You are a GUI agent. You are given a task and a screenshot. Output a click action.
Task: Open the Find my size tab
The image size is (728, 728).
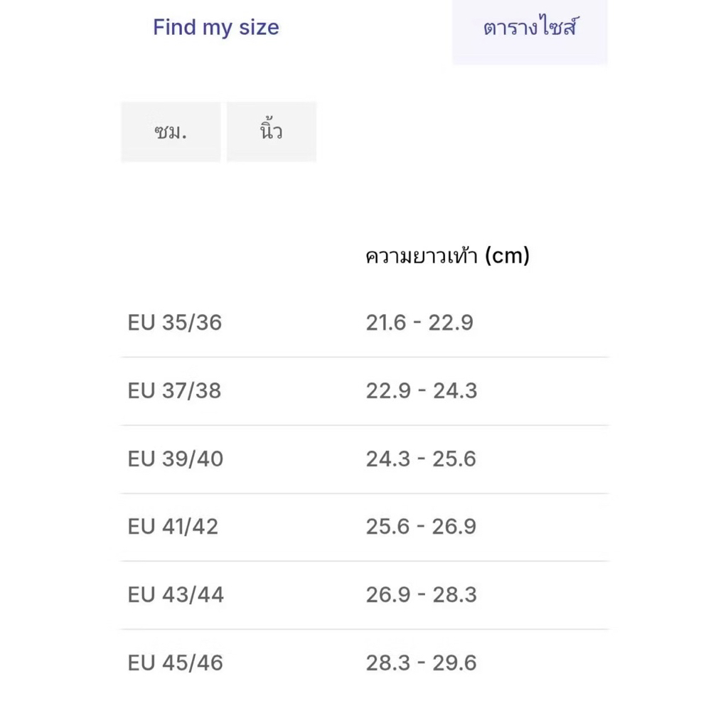216,28
